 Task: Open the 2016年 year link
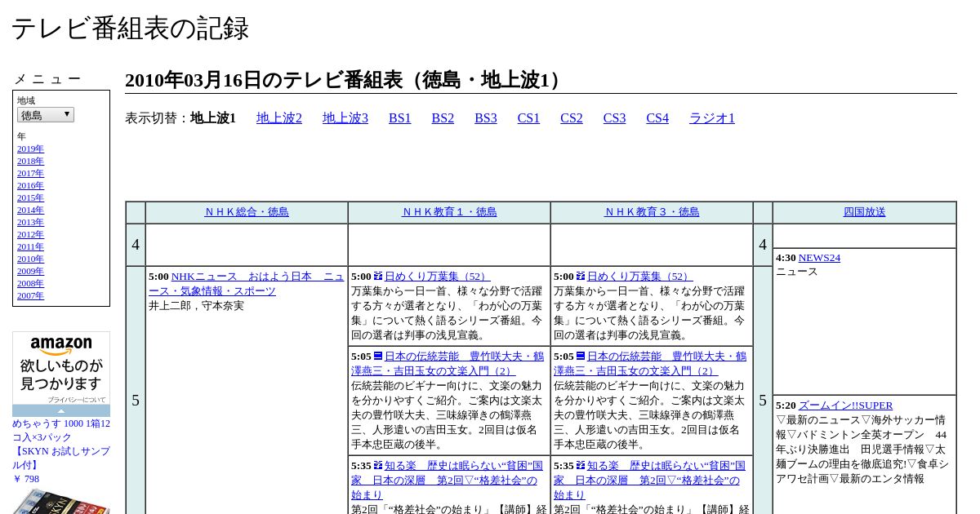(x=30, y=186)
